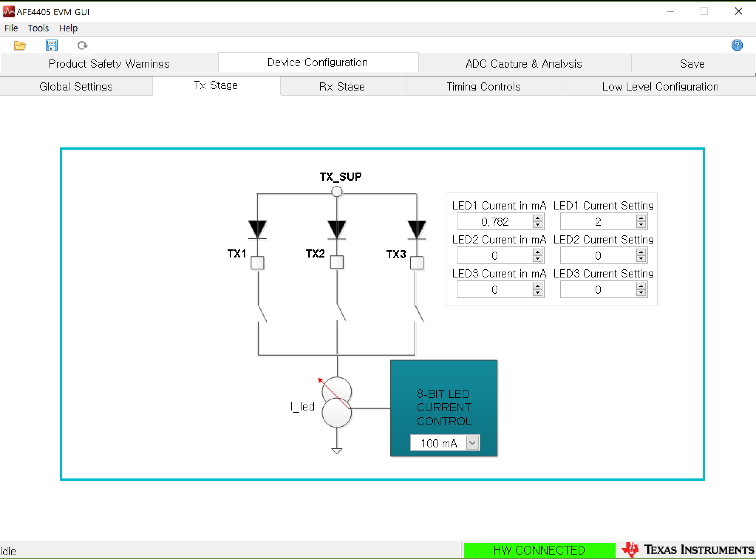This screenshot has width=756, height=559.
Task: Click the TX2 switch box in diagram
Action: point(337,262)
